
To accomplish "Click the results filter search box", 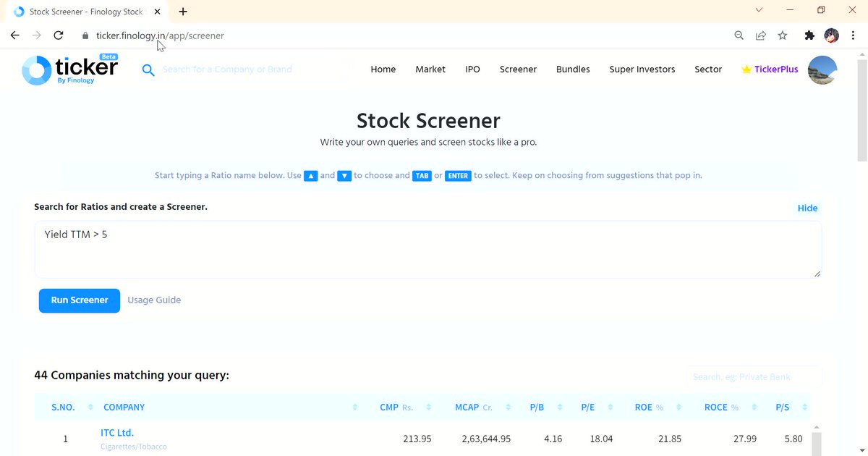I will (x=754, y=377).
